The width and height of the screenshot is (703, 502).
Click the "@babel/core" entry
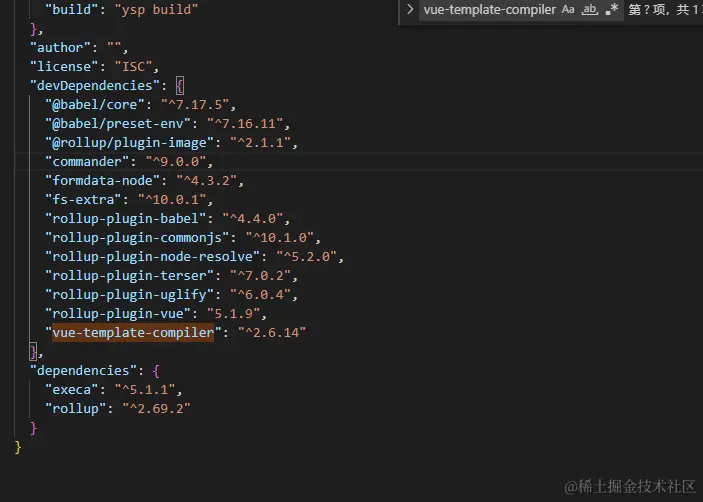[95, 104]
